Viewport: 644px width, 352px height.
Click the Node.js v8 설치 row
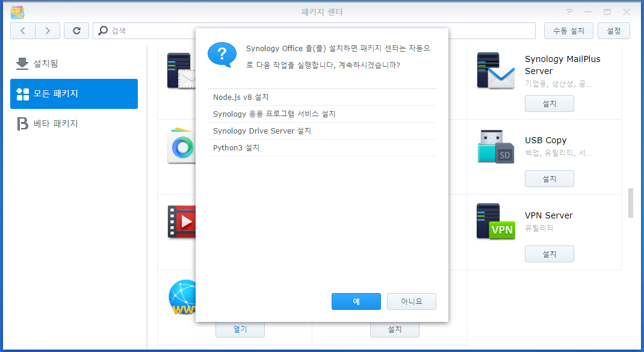click(x=322, y=97)
